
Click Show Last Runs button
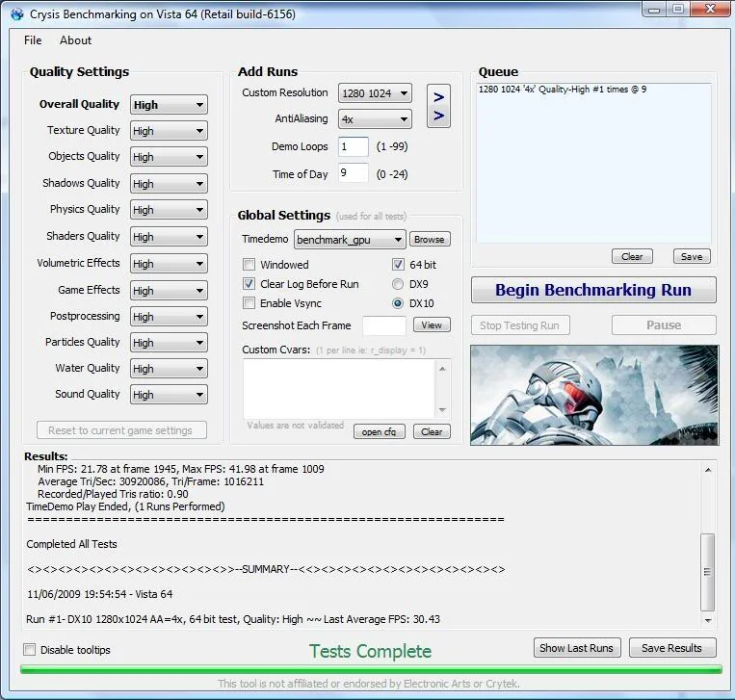(577, 647)
